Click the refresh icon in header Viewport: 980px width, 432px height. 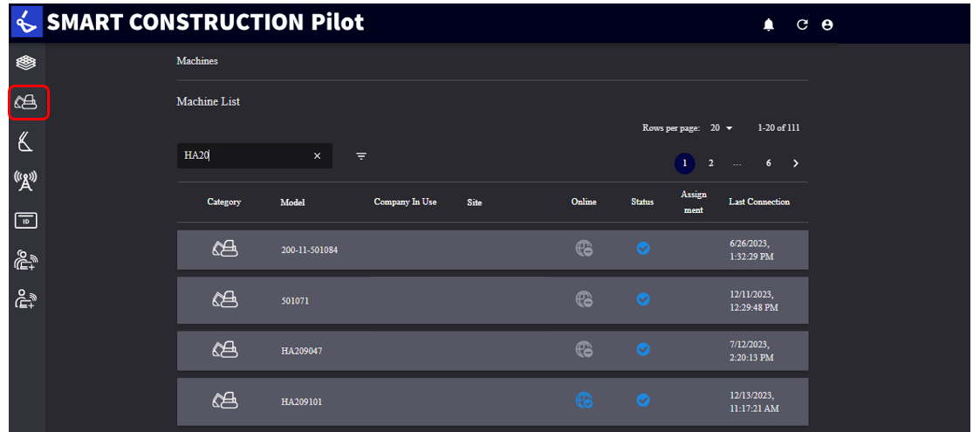(x=802, y=25)
